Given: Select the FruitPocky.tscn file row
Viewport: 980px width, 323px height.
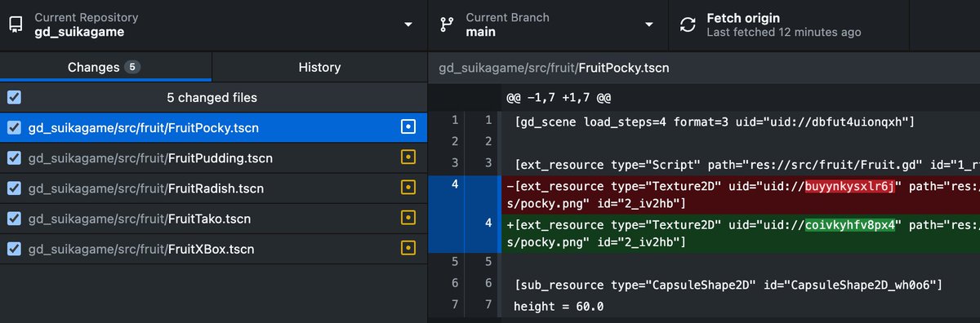Looking at the screenshot, I should tap(213, 128).
